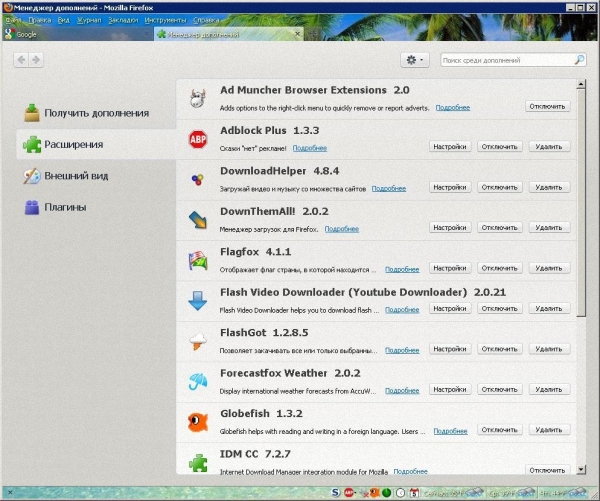Disable Ad Muncher Browser Extensions

(548, 106)
